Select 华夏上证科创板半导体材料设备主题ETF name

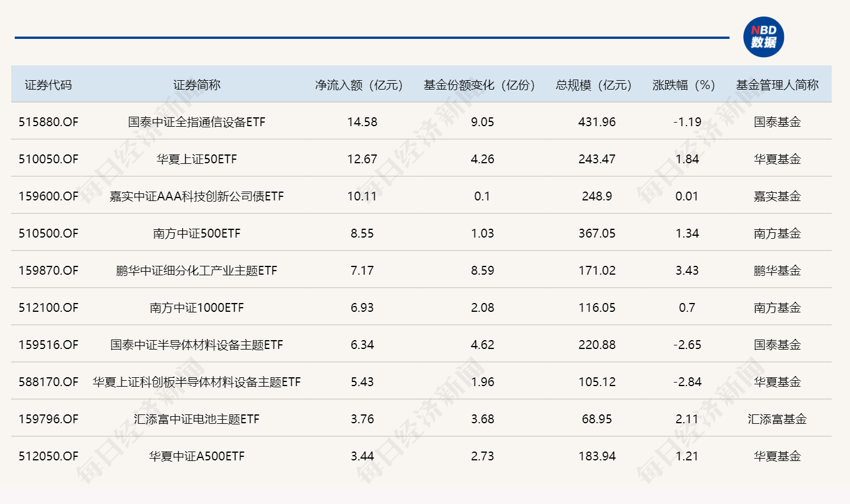pos(197,382)
